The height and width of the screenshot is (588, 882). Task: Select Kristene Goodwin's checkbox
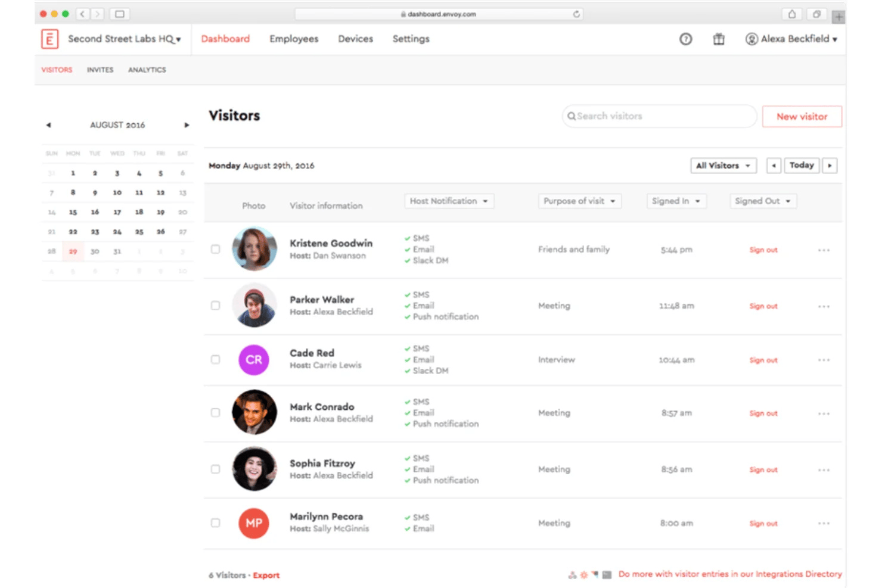tap(215, 249)
